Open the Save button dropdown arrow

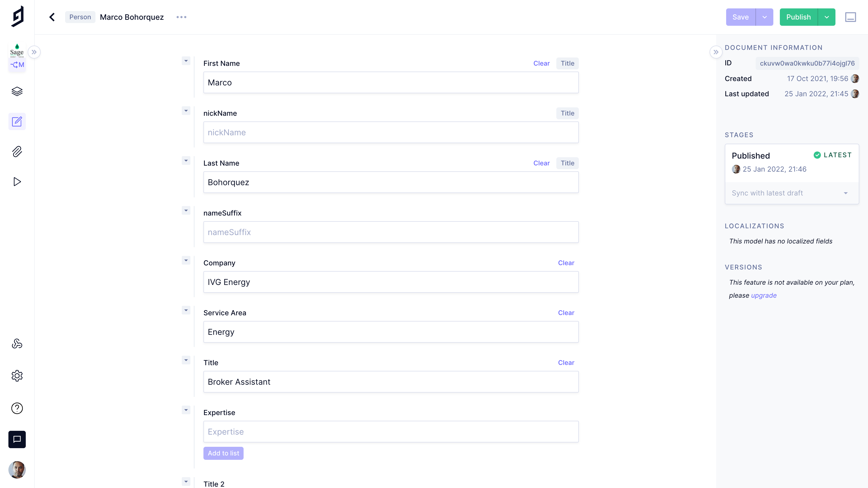tap(764, 17)
